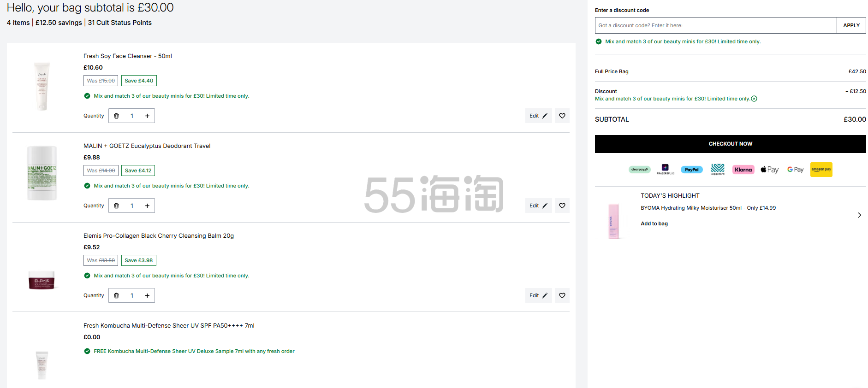The height and width of the screenshot is (388, 868).
Task: Pay with Amazon Pay icon
Action: click(821, 170)
